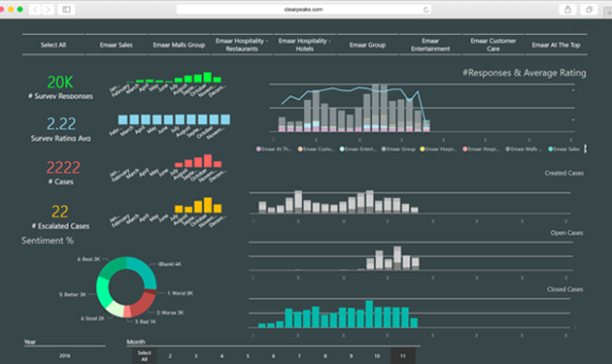Toggle the Safari sidebar icon
Image resolution: width=612 pixels, height=364 pixels.
(66, 10)
